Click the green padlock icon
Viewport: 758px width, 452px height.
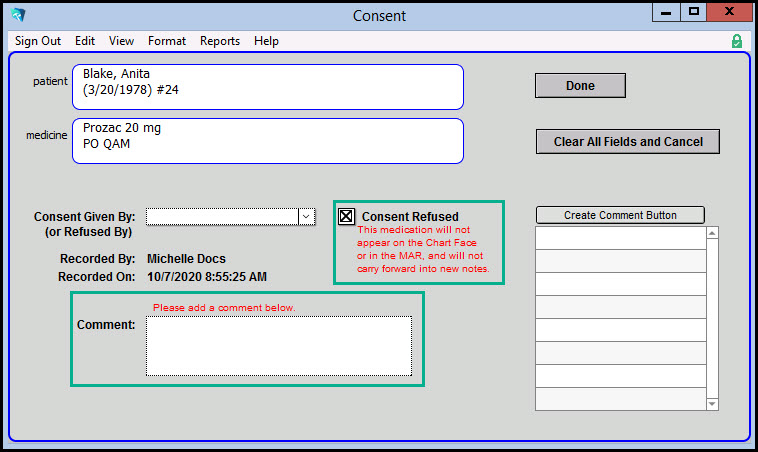point(737,41)
